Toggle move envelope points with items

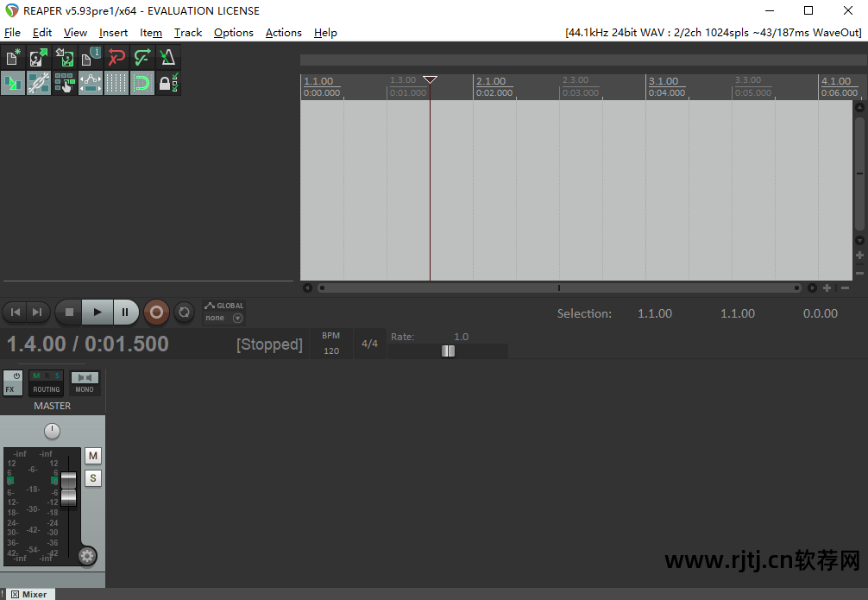[91, 84]
